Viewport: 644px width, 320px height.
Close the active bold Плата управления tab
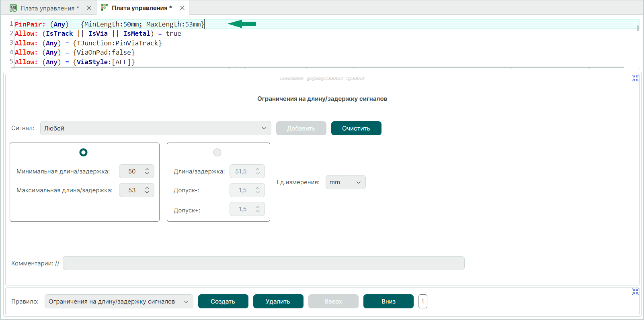(182, 8)
